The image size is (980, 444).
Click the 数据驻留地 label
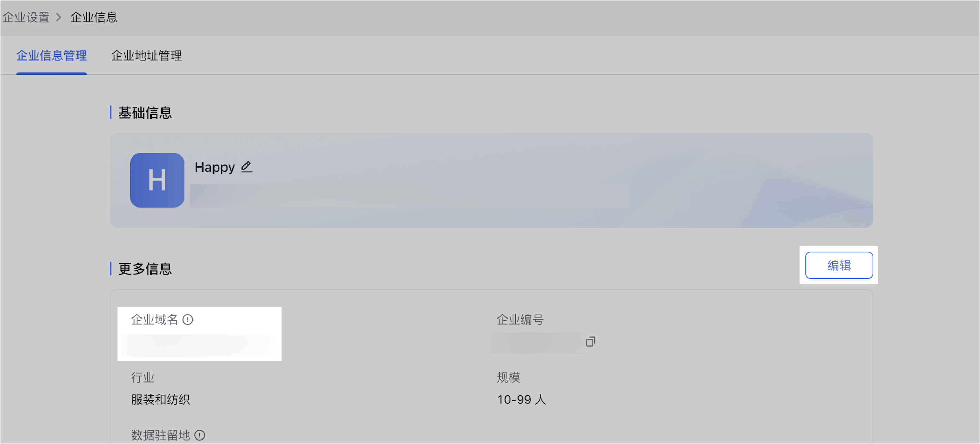coord(160,435)
